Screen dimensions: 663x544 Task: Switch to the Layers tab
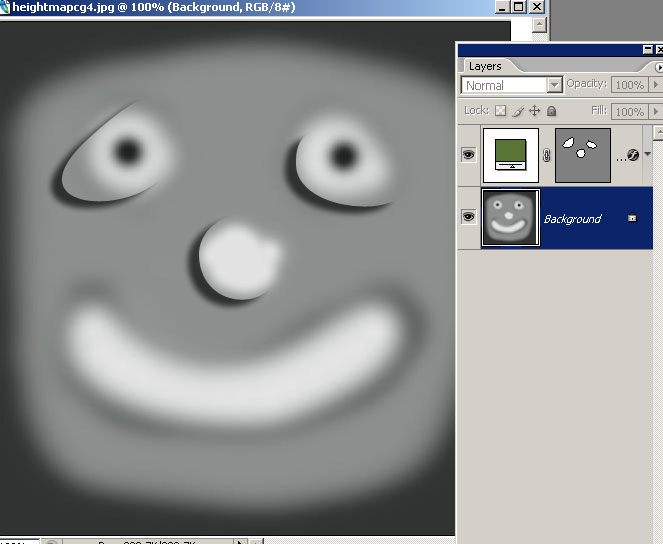(x=485, y=66)
